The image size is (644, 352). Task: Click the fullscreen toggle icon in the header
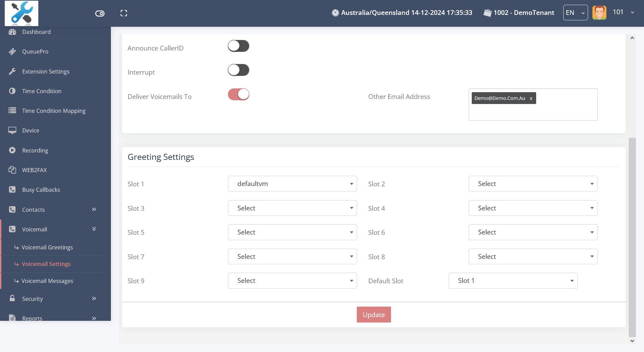(x=124, y=13)
